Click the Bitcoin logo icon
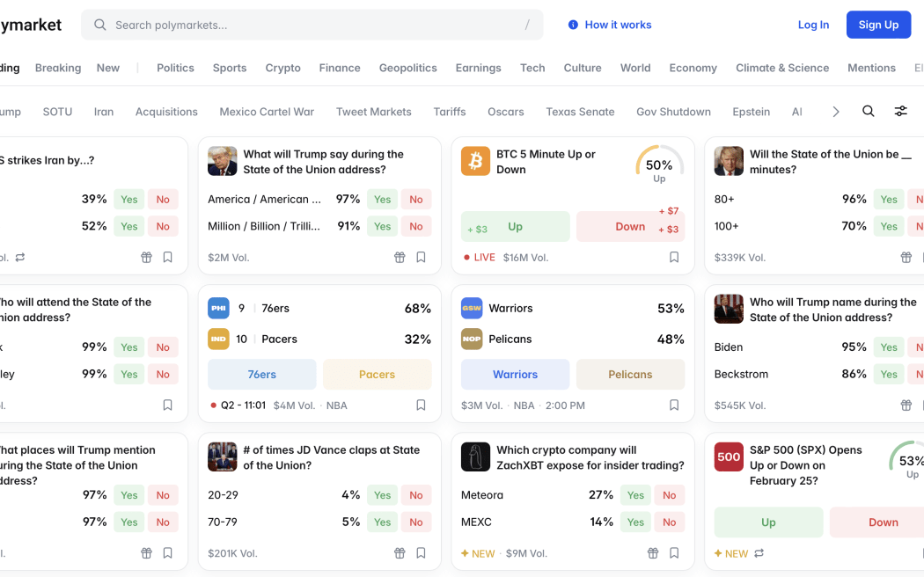 coord(475,161)
